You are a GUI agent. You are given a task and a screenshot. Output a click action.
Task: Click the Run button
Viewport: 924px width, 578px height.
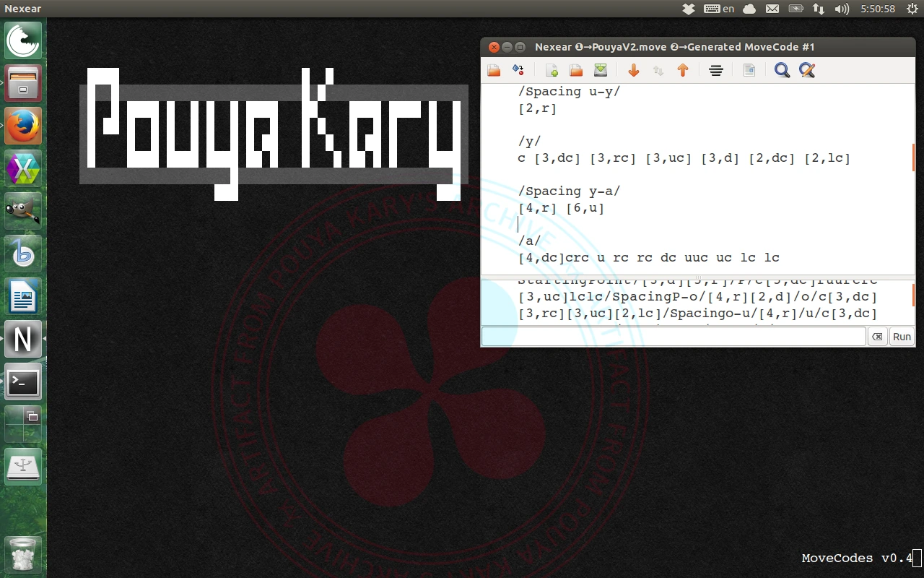tap(902, 337)
